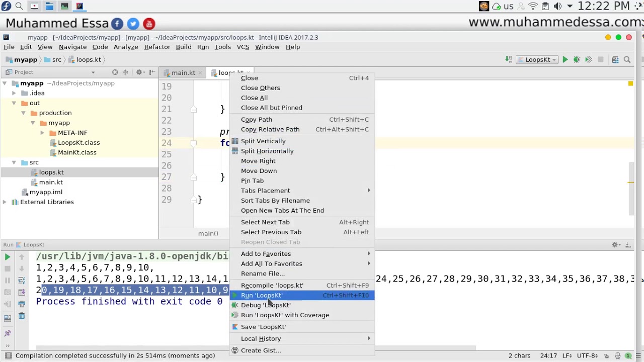Click the up stack trace arrow
Image resolution: width=644 pixels, height=362 pixels.
click(x=22, y=257)
